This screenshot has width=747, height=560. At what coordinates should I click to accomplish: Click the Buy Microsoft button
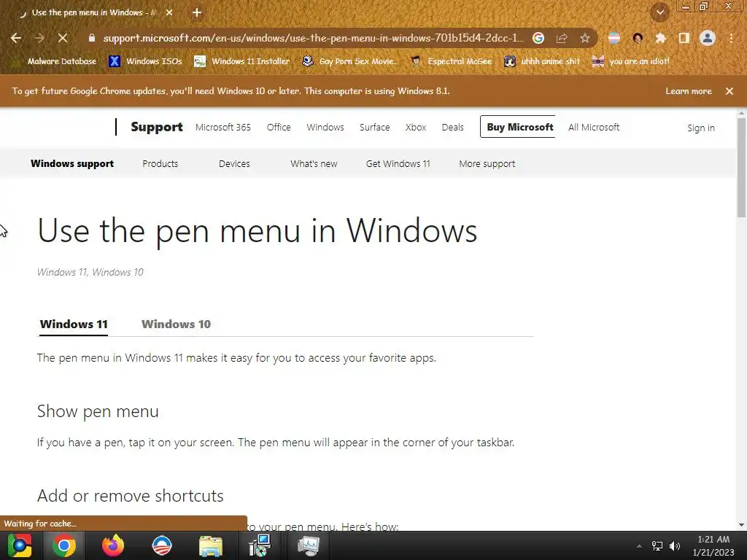tap(518, 127)
